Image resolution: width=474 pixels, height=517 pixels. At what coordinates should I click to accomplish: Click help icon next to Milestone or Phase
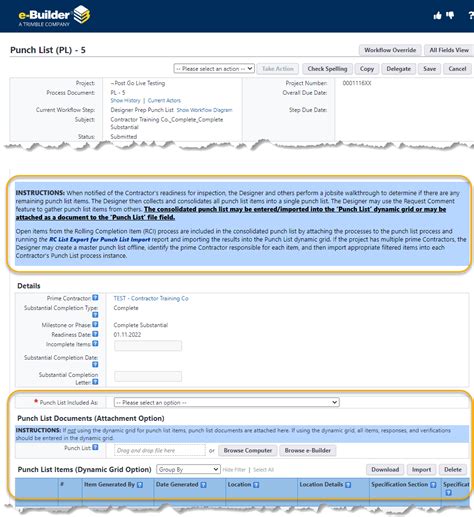tap(95, 324)
